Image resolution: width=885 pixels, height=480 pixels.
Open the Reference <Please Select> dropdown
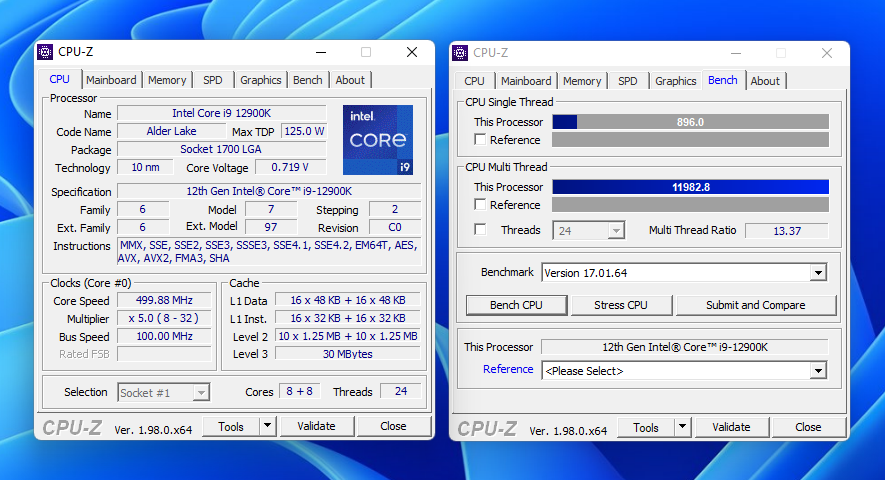click(818, 371)
